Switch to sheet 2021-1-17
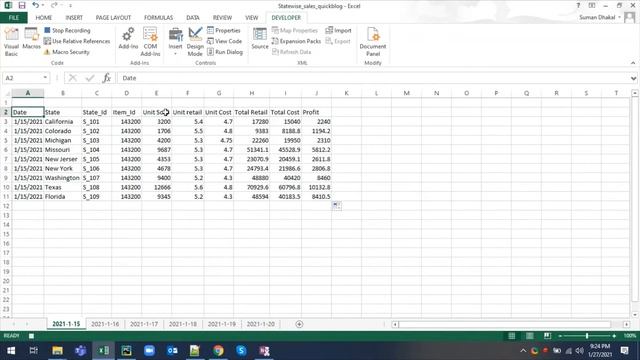Image resolution: width=640 pixels, height=360 pixels. 144,324
